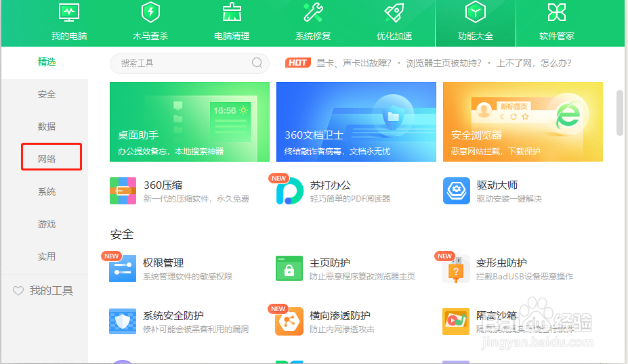The image size is (628, 364).
Task: Launch the 苏打办公 app icon
Action: click(x=289, y=191)
